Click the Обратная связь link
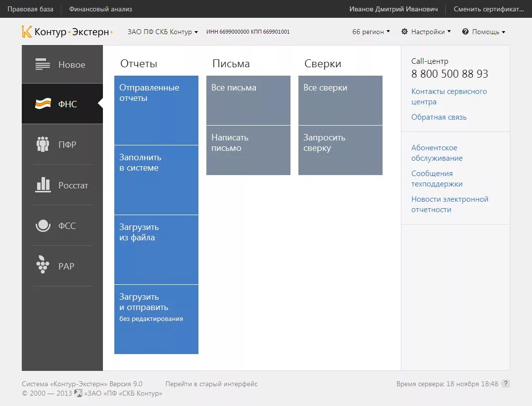 click(x=438, y=117)
